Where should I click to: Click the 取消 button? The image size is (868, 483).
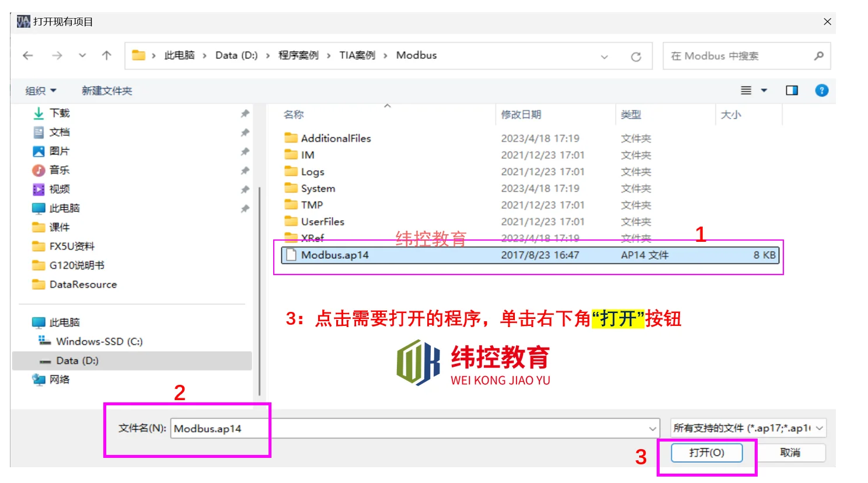[790, 453]
